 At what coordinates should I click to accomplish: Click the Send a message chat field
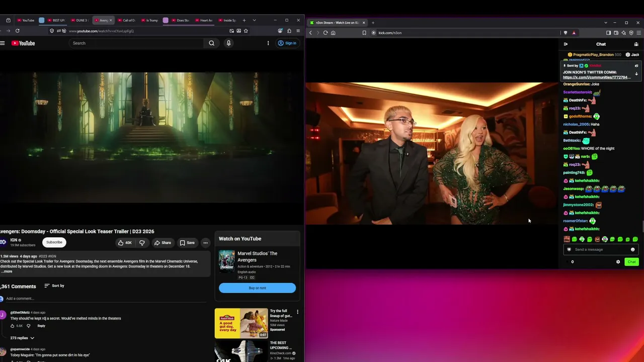coord(601,249)
